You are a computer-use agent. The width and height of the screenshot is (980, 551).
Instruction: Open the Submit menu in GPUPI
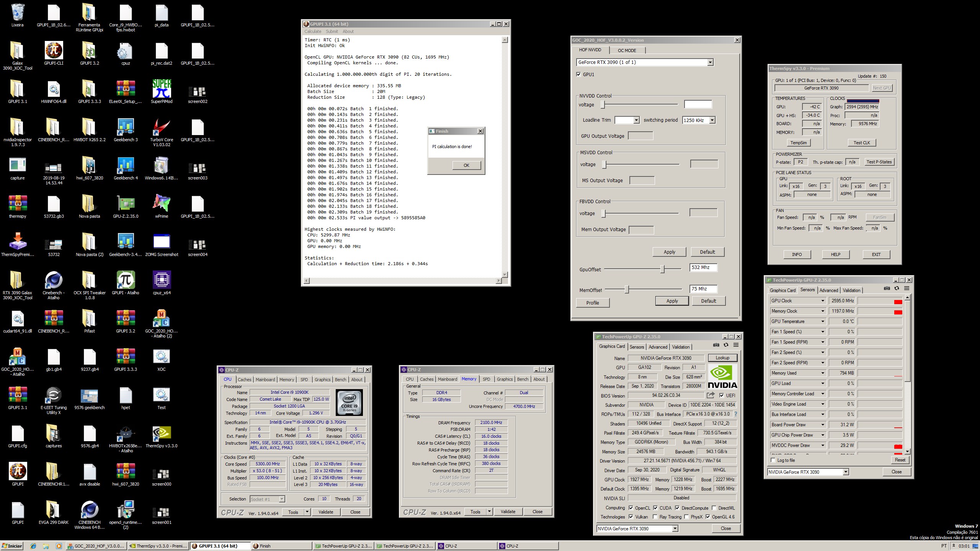pyautogui.click(x=332, y=31)
